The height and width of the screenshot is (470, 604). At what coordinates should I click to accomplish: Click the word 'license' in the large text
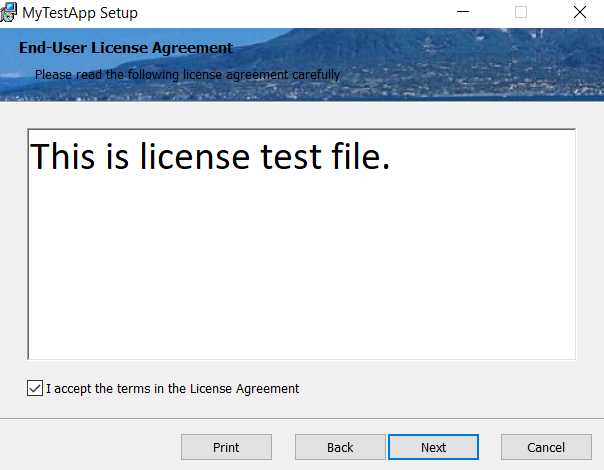point(195,156)
